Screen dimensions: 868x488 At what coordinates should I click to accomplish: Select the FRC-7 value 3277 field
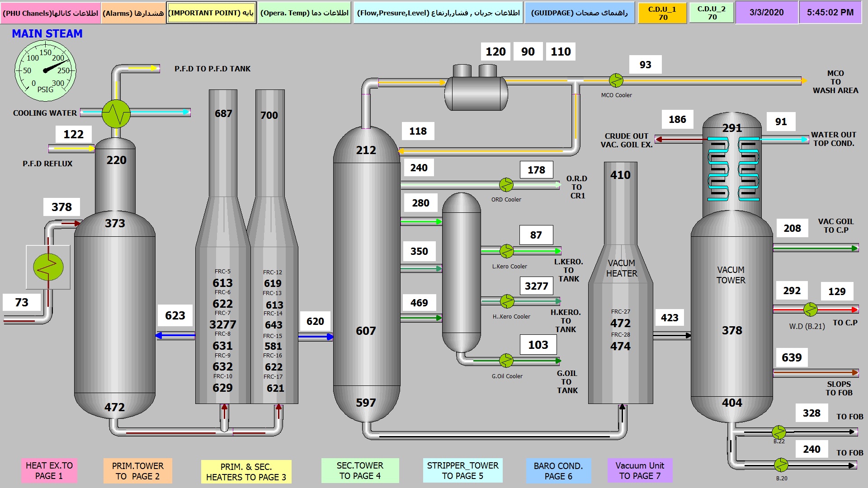pos(222,324)
